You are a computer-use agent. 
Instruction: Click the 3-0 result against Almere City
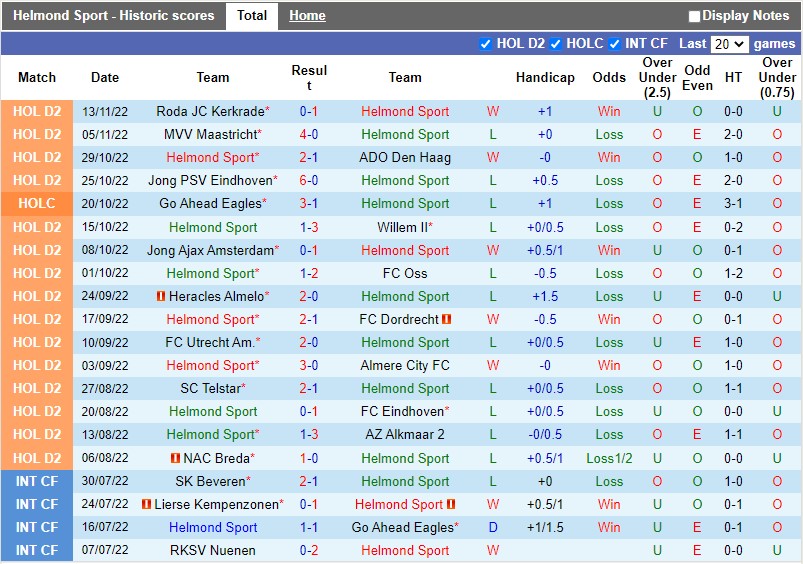tap(309, 365)
